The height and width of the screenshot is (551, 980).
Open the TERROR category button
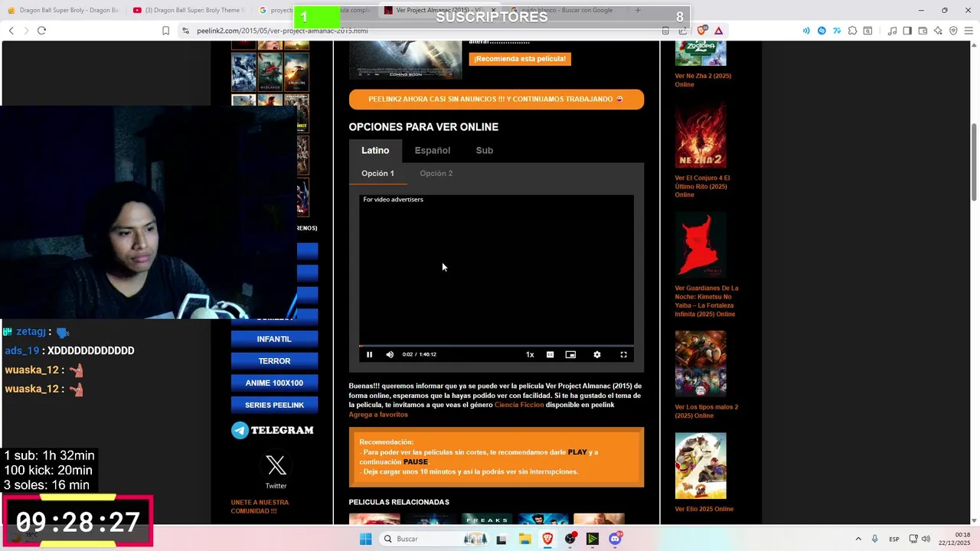pyautogui.click(x=274, y=361)
